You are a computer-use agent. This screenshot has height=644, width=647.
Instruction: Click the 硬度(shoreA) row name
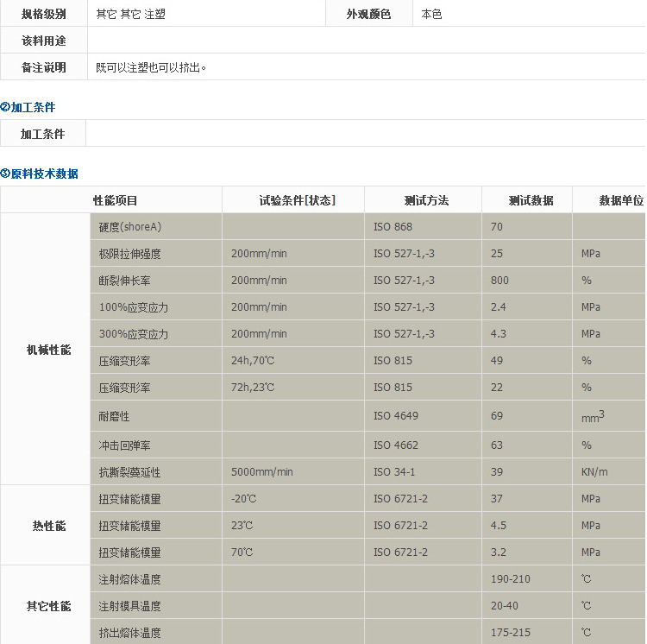(x=130, y=227)
